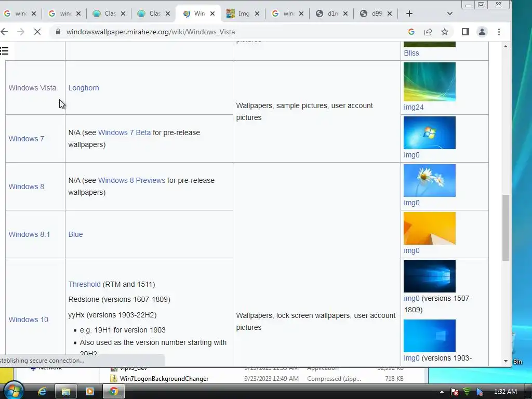Click the Chrome taskbar button
Screen dimensions: 532x399
114,392
